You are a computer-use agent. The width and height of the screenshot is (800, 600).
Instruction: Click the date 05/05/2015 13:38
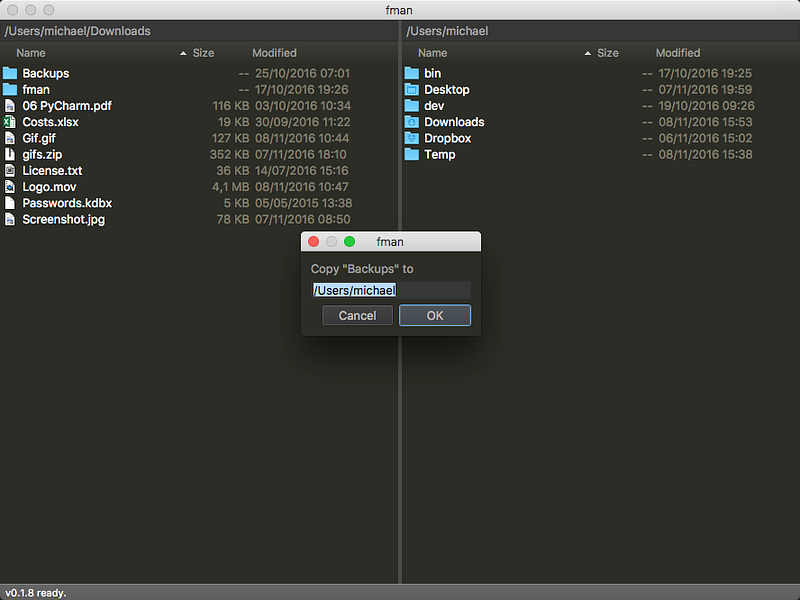point(304,203)
